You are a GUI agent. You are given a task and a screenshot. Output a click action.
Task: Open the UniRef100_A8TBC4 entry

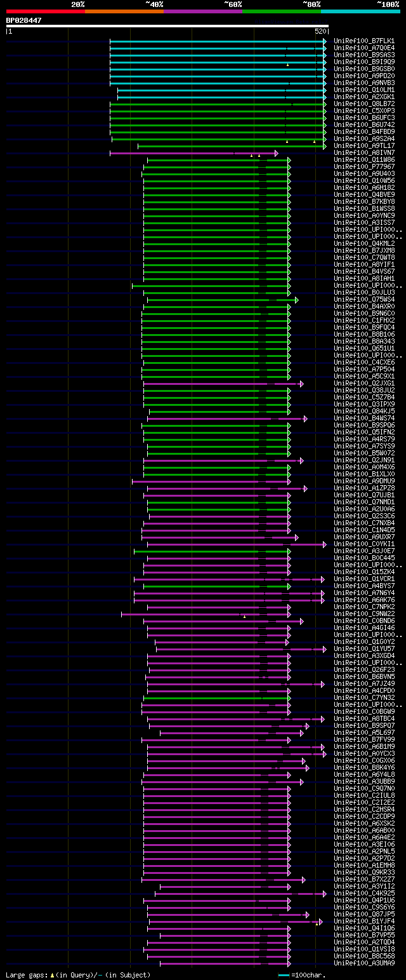(364, 718)
